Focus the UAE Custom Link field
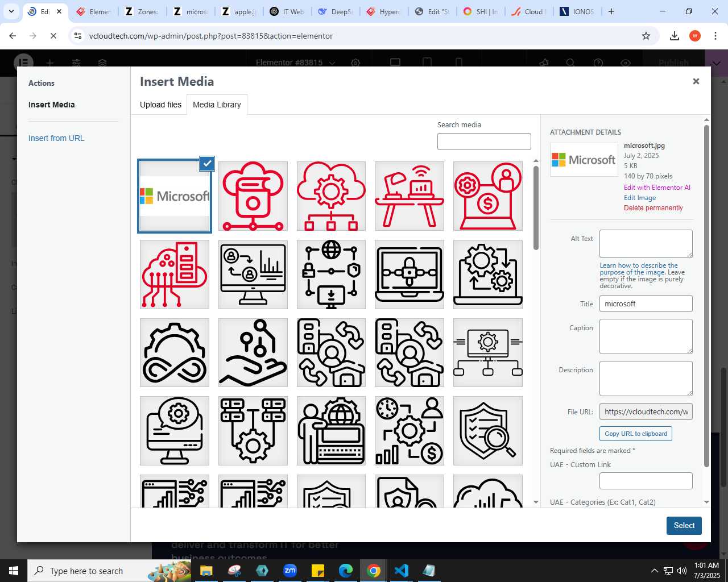This screenshot has height=582, width=728. click(x=646, y=481)
